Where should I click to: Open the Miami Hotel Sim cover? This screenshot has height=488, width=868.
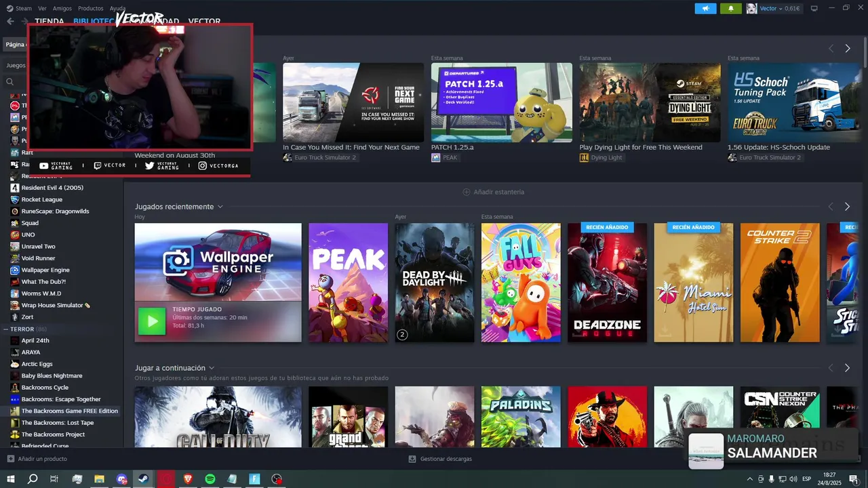click(694, 283)
